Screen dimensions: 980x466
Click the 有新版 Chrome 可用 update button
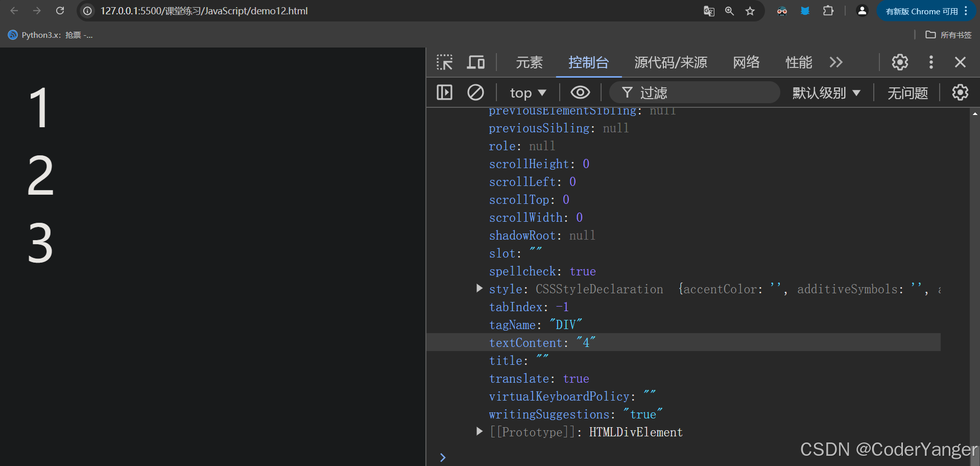point(927,11)
